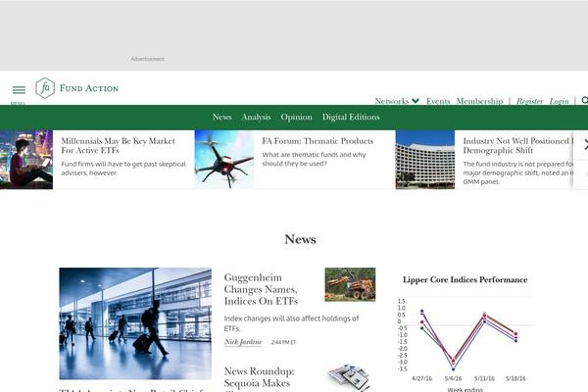The image size is (588, 392).
Task: Open author Nick Jardine link
Action: pyautogui.click(x=243, y=342)
